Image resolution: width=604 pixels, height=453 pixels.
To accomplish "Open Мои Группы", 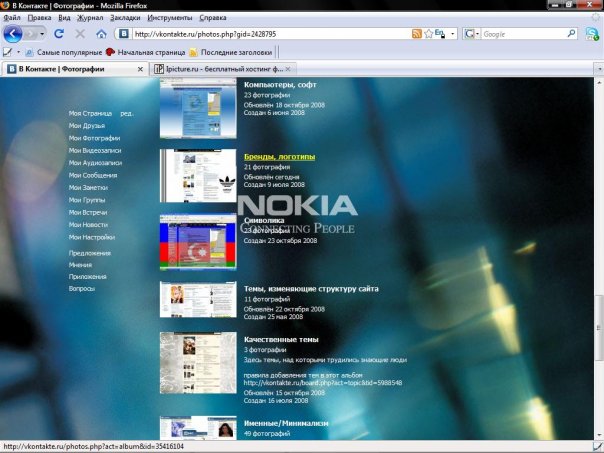I will [x=87, y=200].
